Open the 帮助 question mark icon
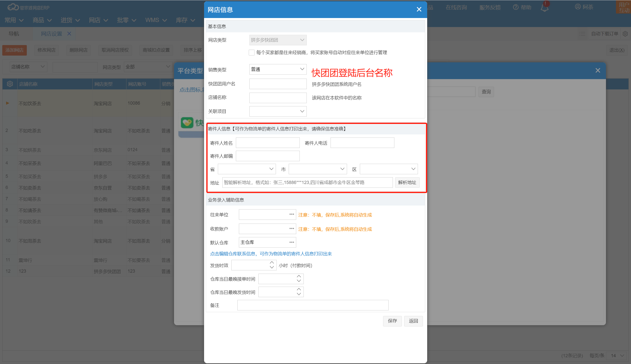Image resolution: width=631 pixels, height=364 pixels. [x=516, y=7]
